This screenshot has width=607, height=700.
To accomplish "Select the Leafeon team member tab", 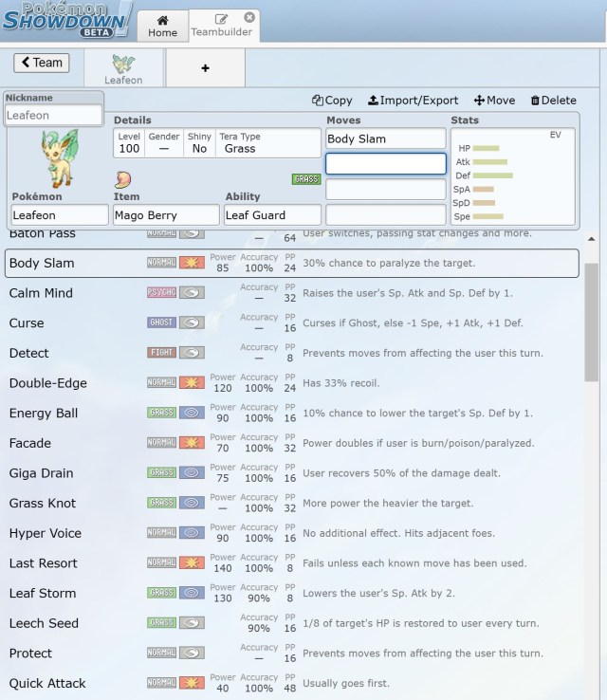I will click(x=123, y=68).
